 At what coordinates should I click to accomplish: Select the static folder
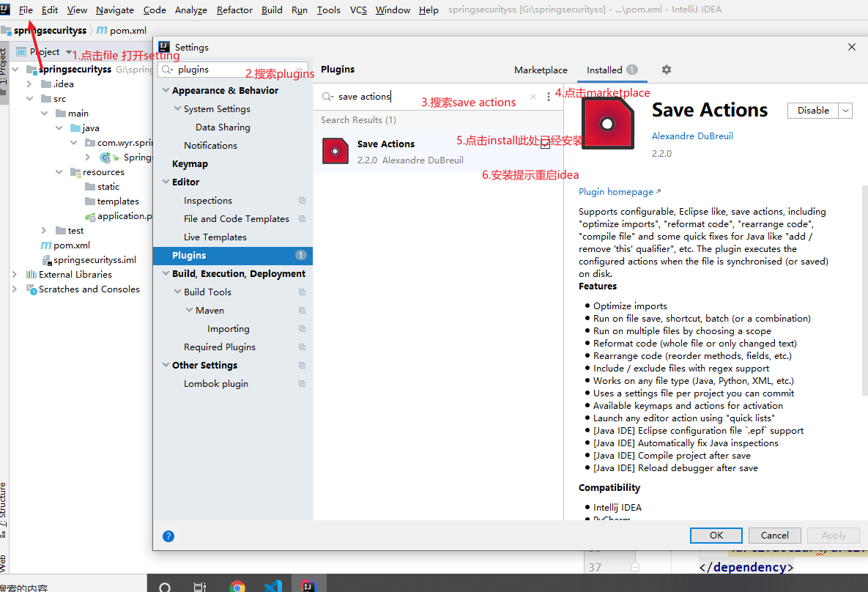(x=102, y=187)
